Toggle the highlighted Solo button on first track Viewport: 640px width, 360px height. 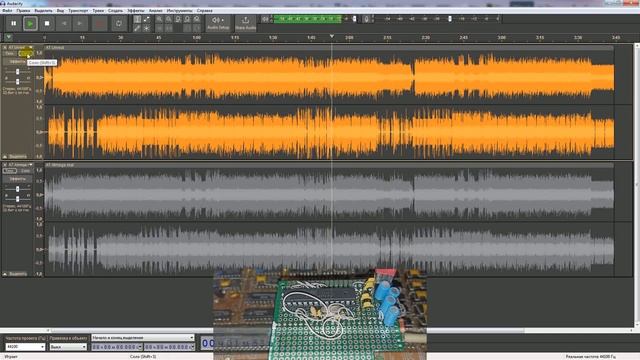25,53
